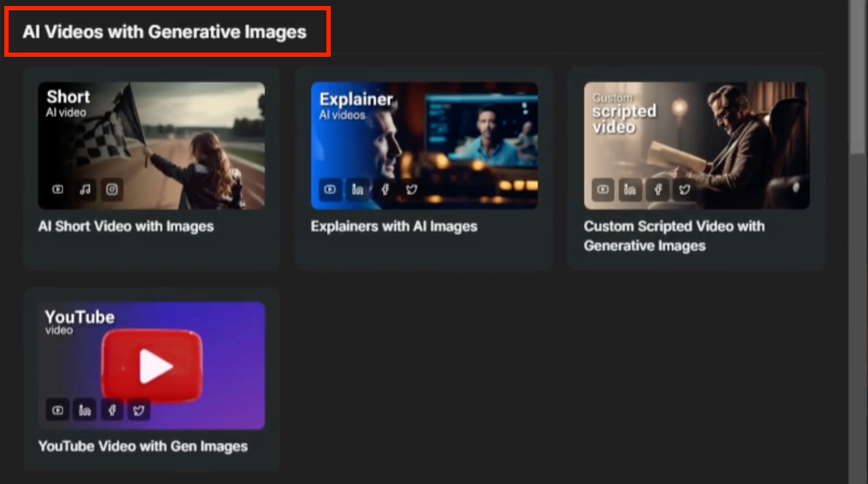Image resolution: width=868 pixels, height=484 pixels.
Task: Click YouTube icon on Short AI video card
Action: tap(58, 189)
